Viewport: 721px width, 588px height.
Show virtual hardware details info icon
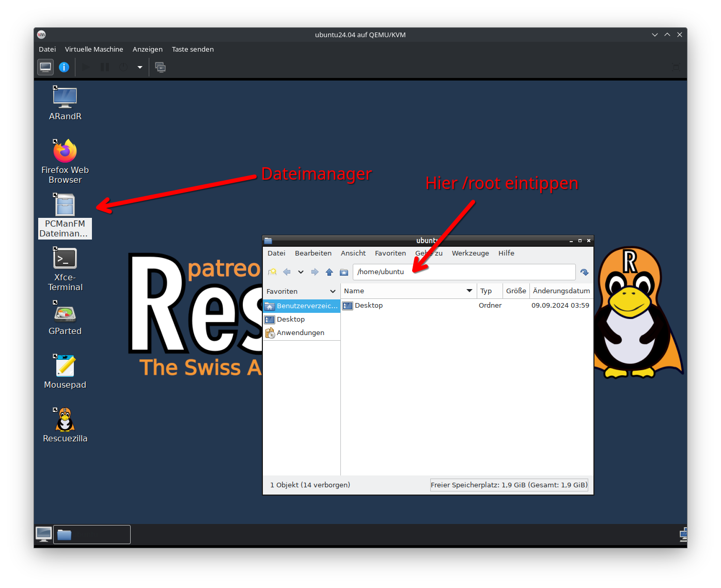click(x=64, y=67)
